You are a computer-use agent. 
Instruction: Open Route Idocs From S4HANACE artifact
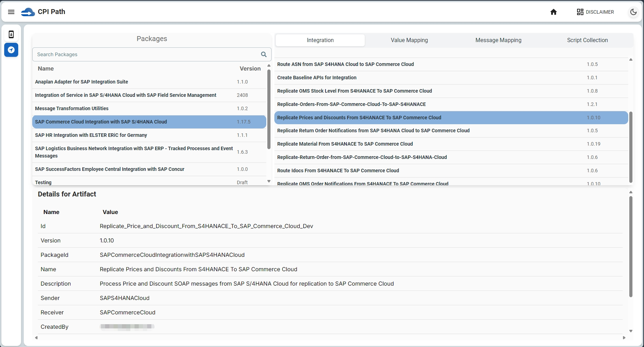pyautogui.click(x=451, y=171)
